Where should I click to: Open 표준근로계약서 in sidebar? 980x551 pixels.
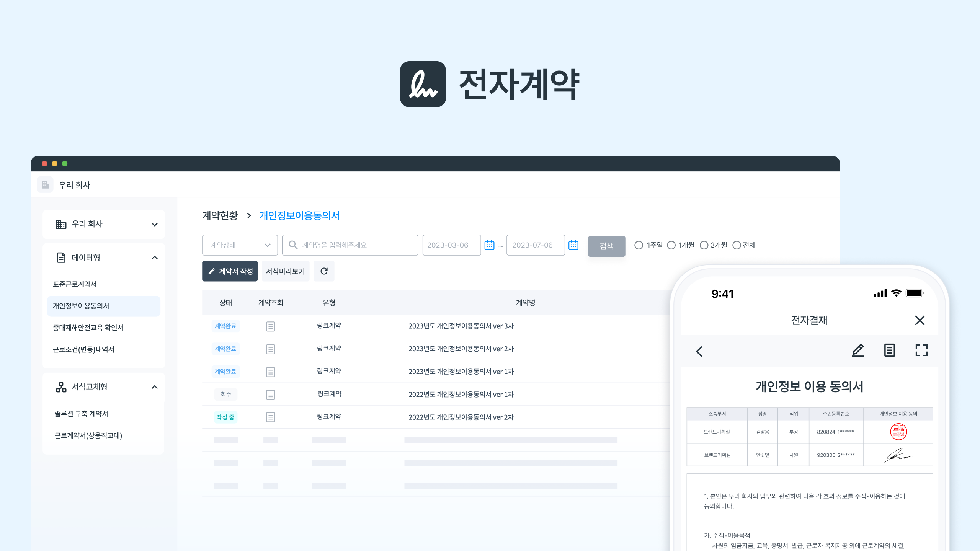click(x=75, y=284)
